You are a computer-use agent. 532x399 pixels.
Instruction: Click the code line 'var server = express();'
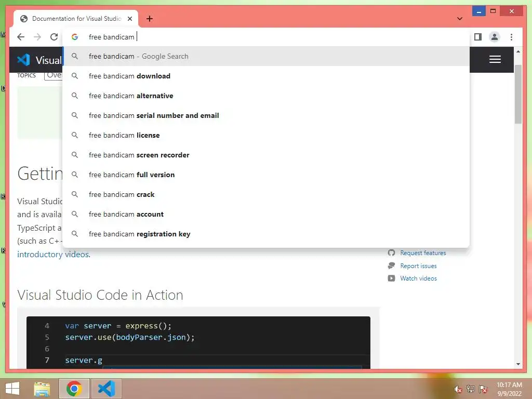point(118,326)
